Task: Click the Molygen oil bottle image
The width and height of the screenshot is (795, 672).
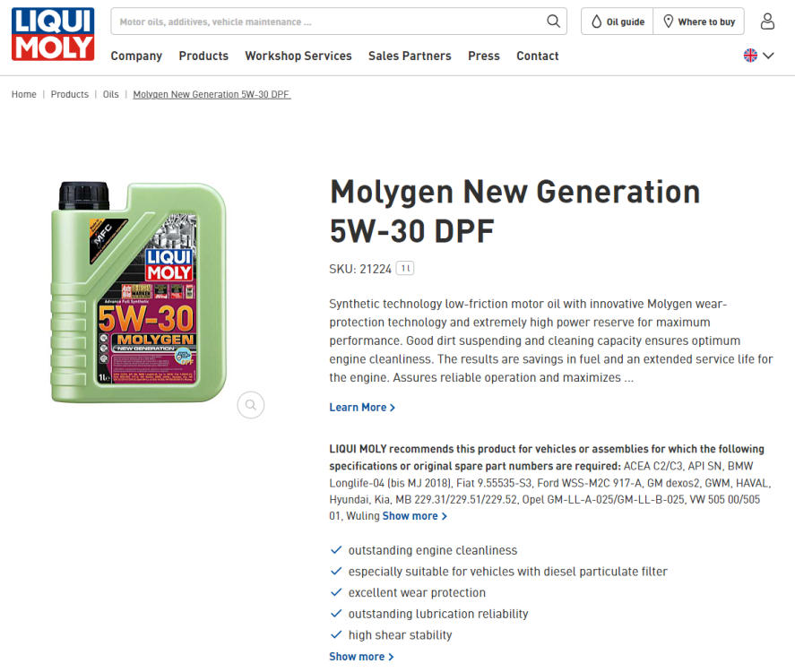Action: [138, 292]
